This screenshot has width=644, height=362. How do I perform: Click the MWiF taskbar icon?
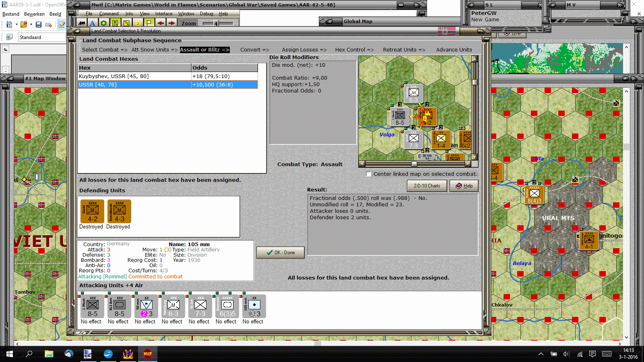click(148, 354)
